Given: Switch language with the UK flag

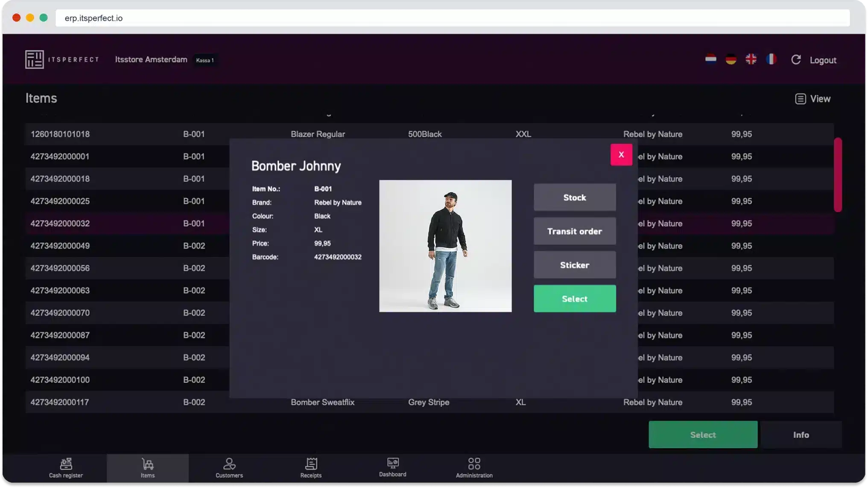Looking at the screenshot, I should coord(751,59).
